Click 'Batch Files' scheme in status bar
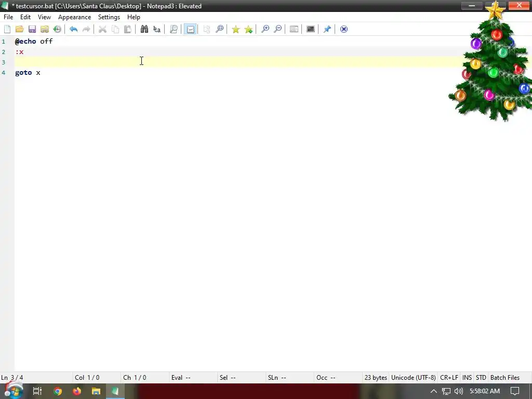The image size is (532, 399). point(505,378)
